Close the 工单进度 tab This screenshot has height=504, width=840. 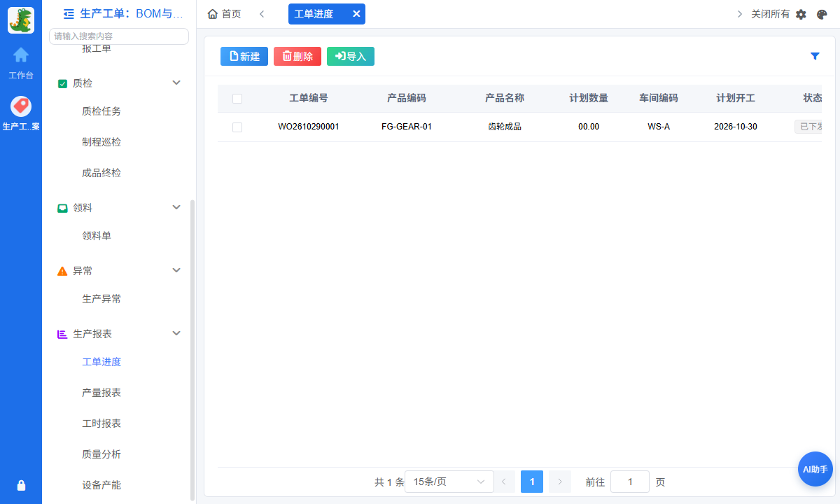[x=356, y=14]
